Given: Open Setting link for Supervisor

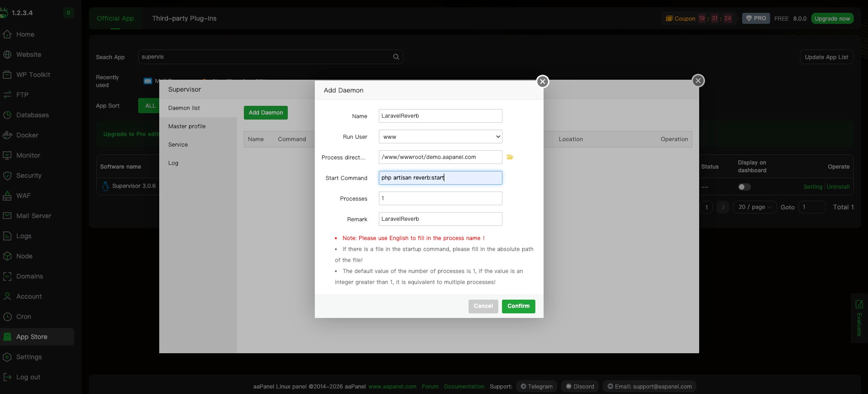Looking at the screenshot, I should [x=813, y=187].
